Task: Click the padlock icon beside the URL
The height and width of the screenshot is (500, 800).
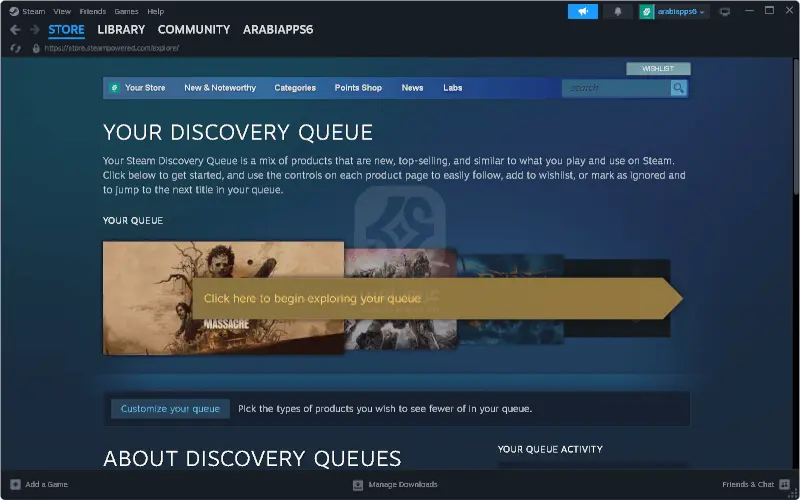Action: [36, 48]
